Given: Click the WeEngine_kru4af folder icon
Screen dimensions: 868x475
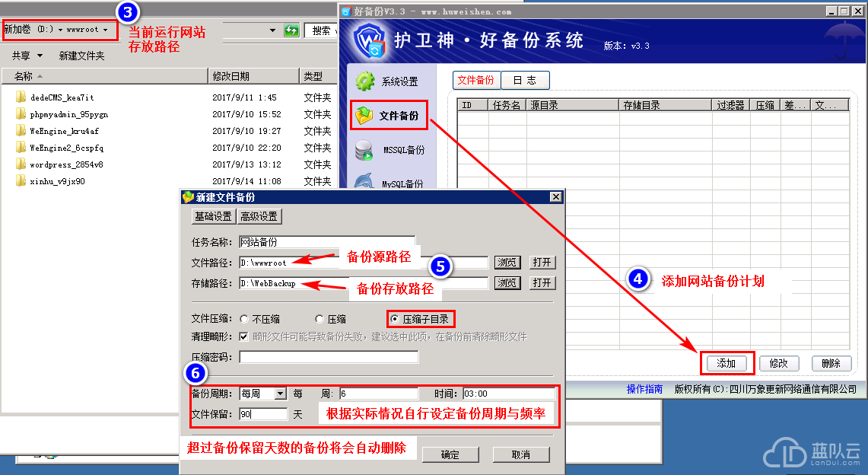Looking at the screenshot, I should pyautogui.click(x=21, y=131).
